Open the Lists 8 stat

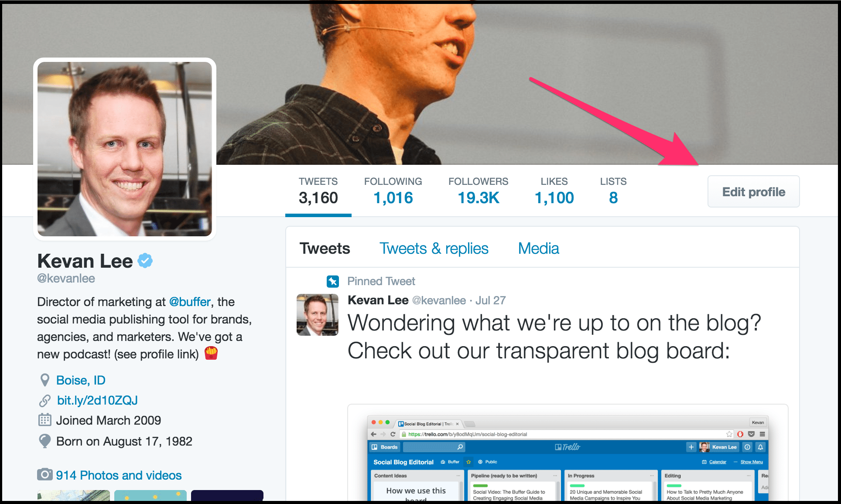point(613,191)
